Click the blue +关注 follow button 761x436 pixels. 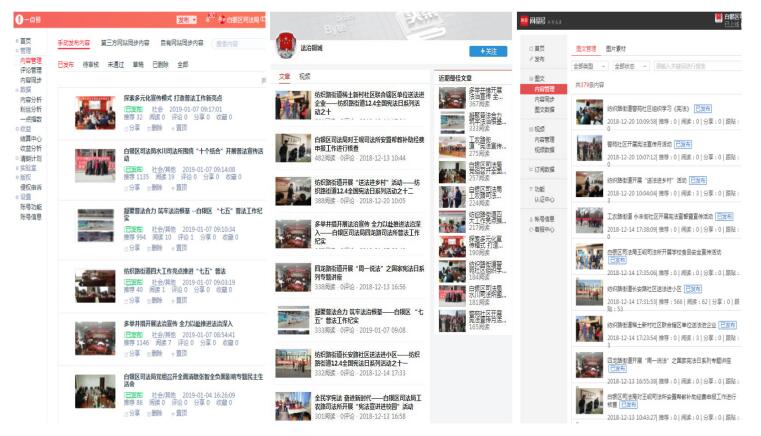[488, 51]
